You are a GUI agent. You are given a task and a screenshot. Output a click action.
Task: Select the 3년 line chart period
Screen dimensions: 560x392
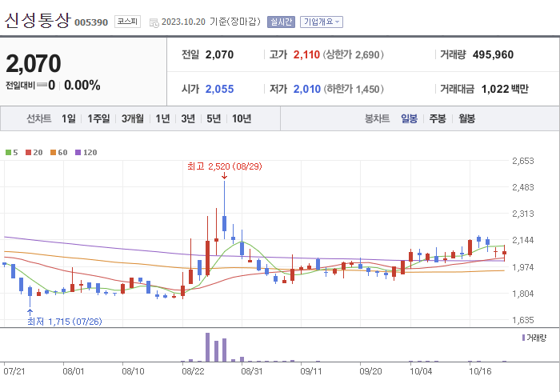coord(188,118)
